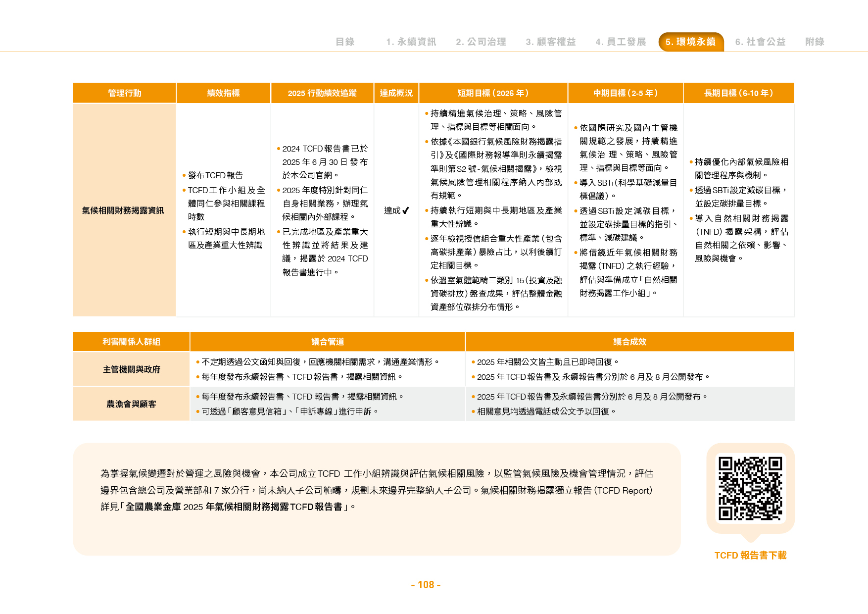
Task: Open the 附錄 tab
Action: [x=815, y=42]
